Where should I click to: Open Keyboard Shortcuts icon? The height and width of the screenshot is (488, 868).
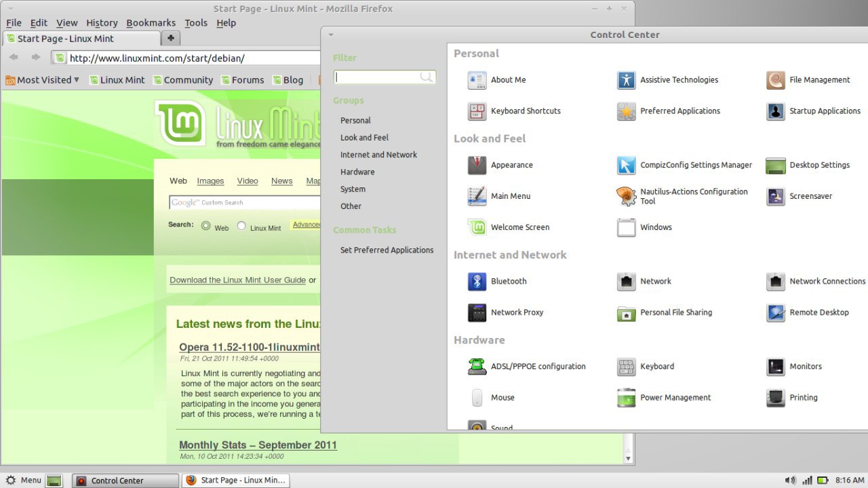click(x=477, y=111)
